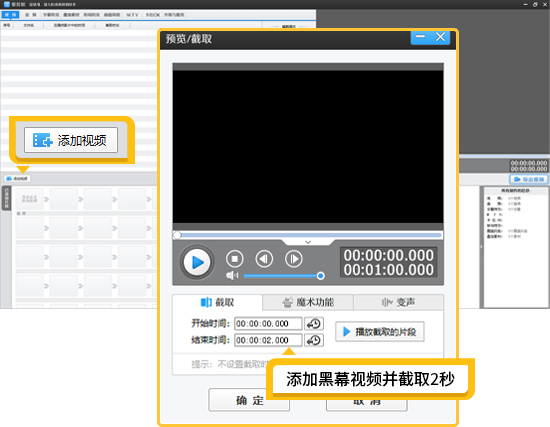
Task: Open the 字幕特效 tab in main window
Action: pos(51,15)
